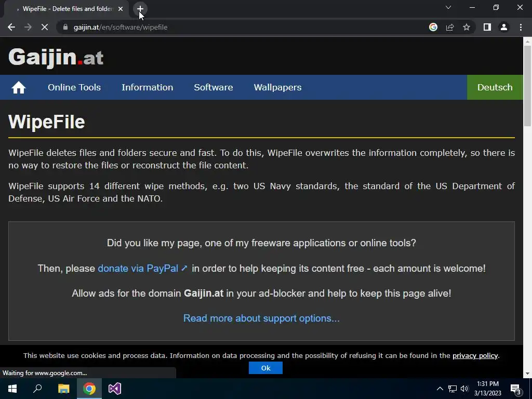Open File Explorer from taskbar
Screen dimensions: 532x399
[63, 389]
